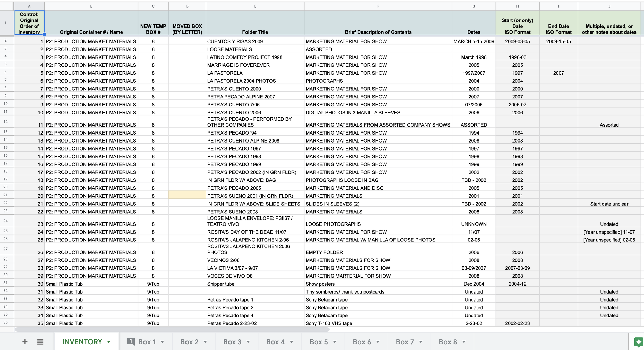This screenshot has width=644, height=350.
Task: Click the Explore star icon
Action: pyautogui.click(x=639, y=342)
